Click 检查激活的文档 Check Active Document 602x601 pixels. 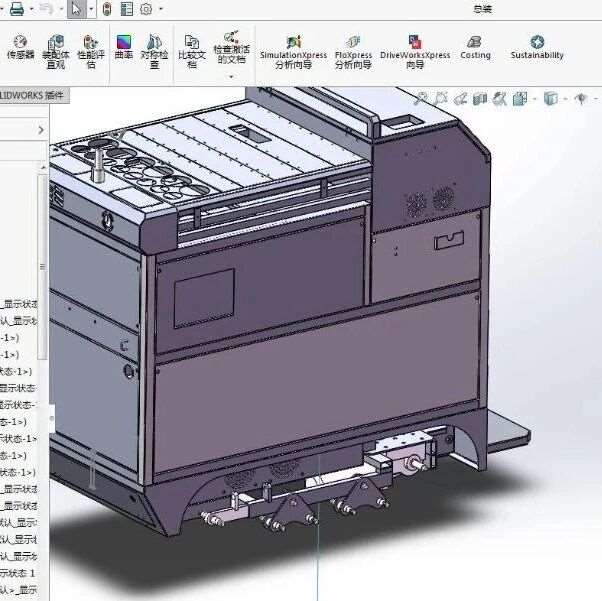tap(232, 47)
